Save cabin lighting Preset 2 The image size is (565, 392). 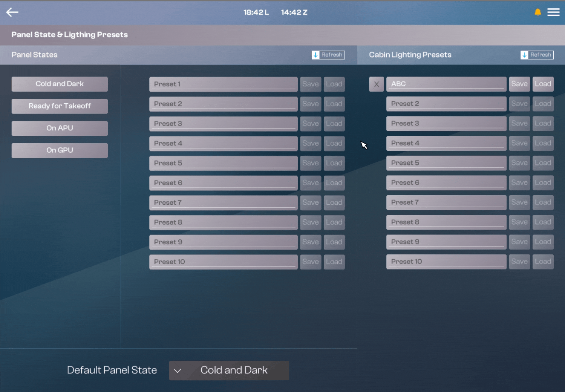coord(519,104)
